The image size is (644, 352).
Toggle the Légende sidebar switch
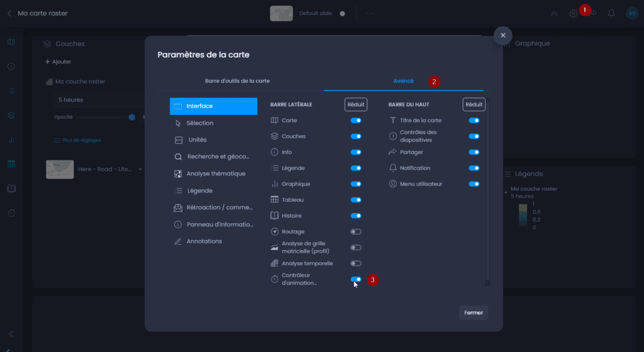(356, 168)
